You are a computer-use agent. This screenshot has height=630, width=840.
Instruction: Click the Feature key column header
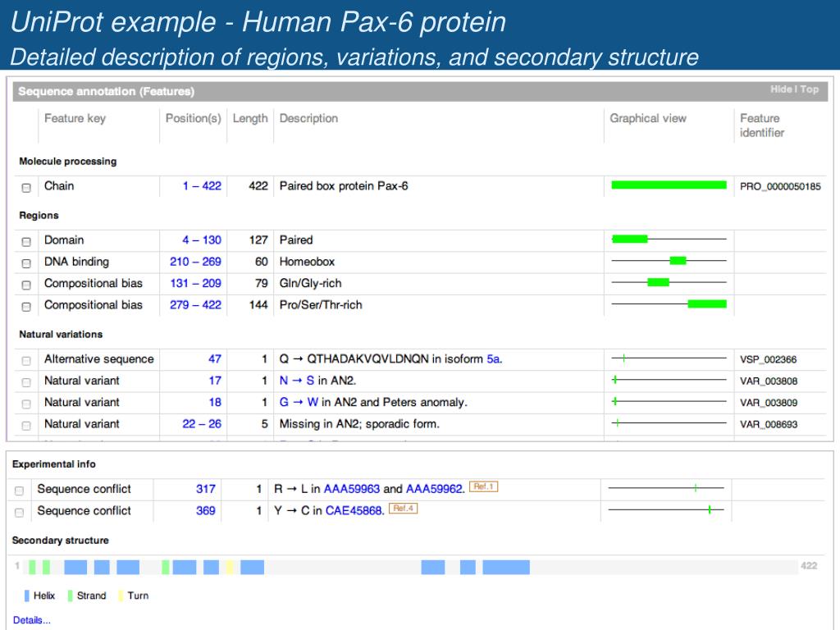coord(75,118)
